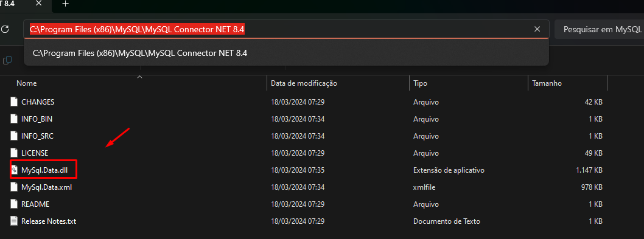Click the CHANGES file icon
This screenshot has width=644, height=239.
coord(15,102)
